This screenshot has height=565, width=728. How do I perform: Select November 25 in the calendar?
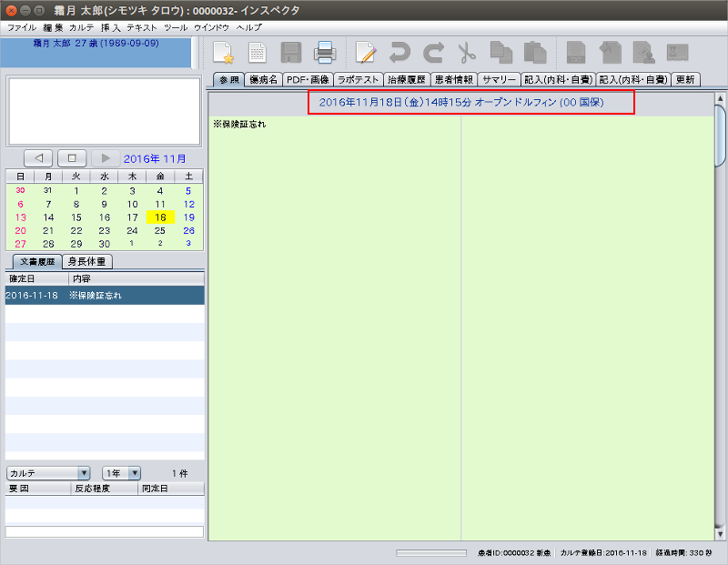coord(160,231)
